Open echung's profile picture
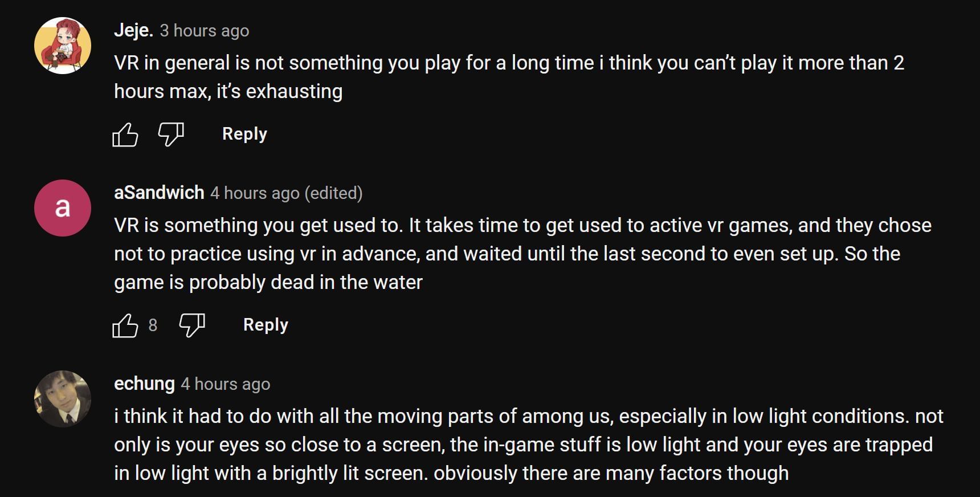980x497 pixels. pos(63,399)
